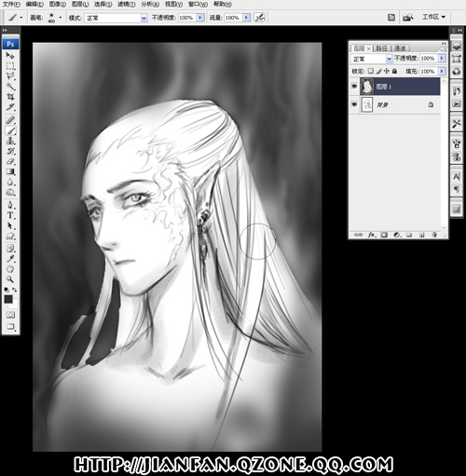Enable airbrush mode in options bar
This screenshot has width=466, height=476.
[260, 18]
